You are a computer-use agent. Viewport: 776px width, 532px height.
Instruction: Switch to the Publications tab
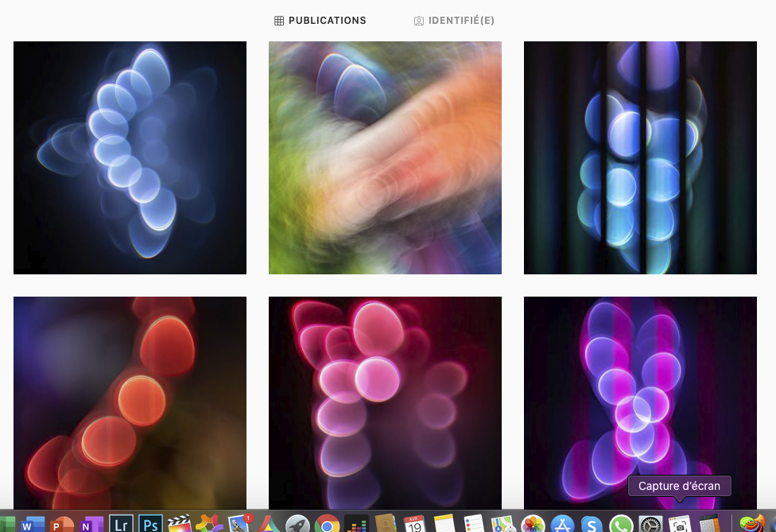coord(320,21)
